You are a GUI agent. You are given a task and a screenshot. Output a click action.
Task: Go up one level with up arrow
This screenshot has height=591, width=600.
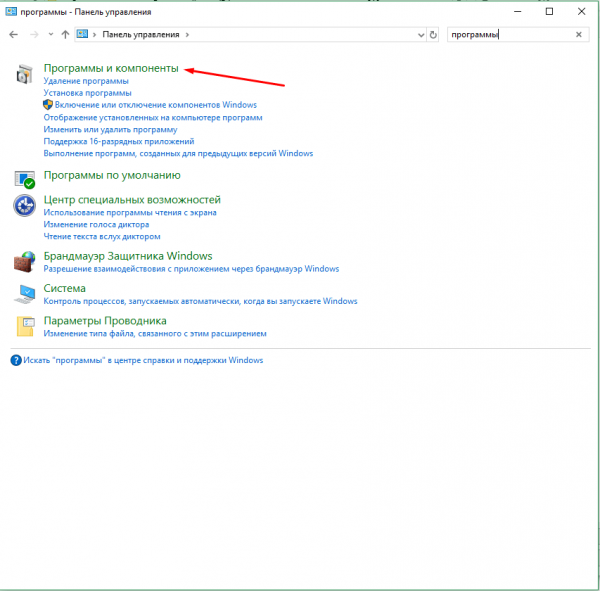click(65, 34)
